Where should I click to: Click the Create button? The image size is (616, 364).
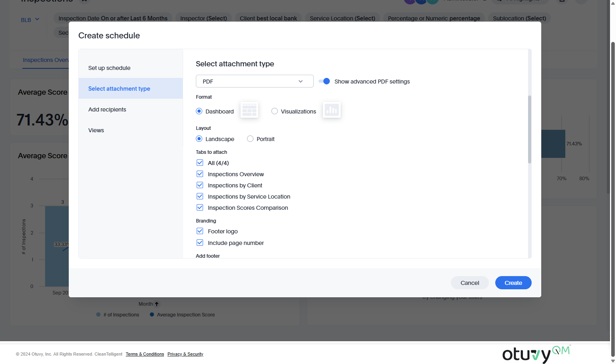coord(513,282)
